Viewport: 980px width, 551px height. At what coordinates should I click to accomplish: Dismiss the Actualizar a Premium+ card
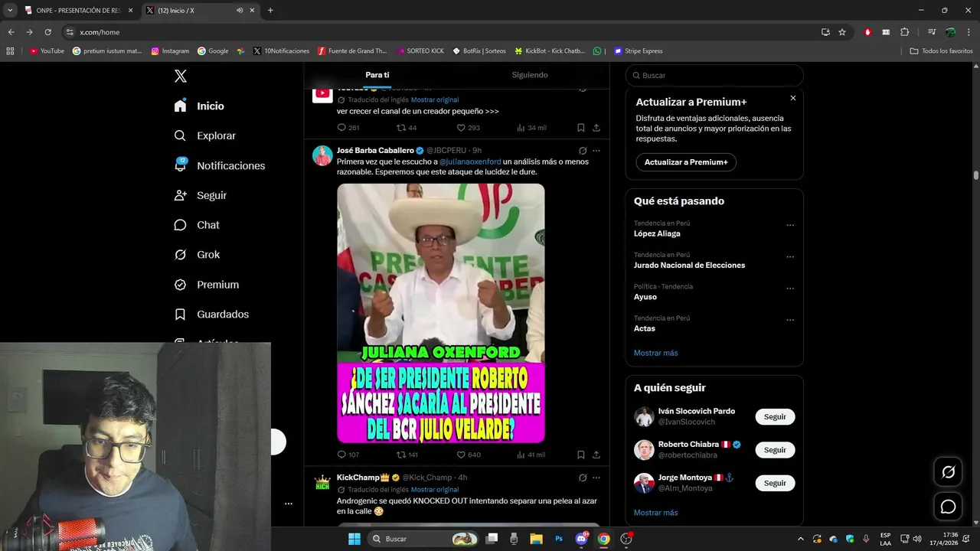coord(793,98)
